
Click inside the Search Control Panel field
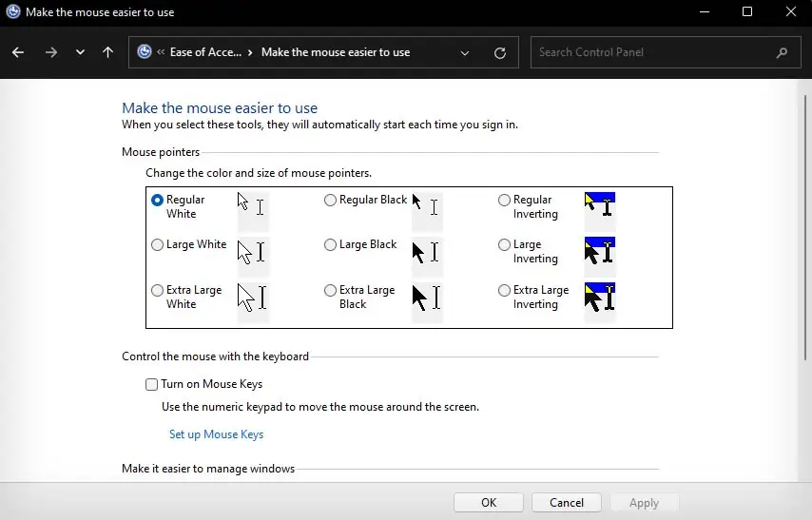[x=651, y=52]
